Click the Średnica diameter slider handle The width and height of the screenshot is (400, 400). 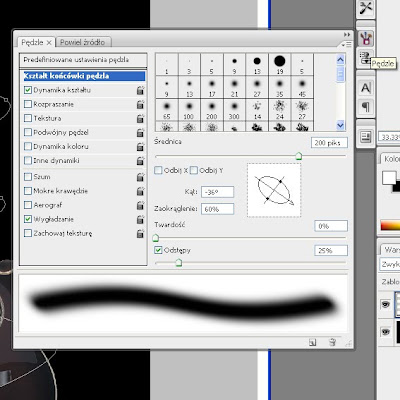click(x=299, y=156)
